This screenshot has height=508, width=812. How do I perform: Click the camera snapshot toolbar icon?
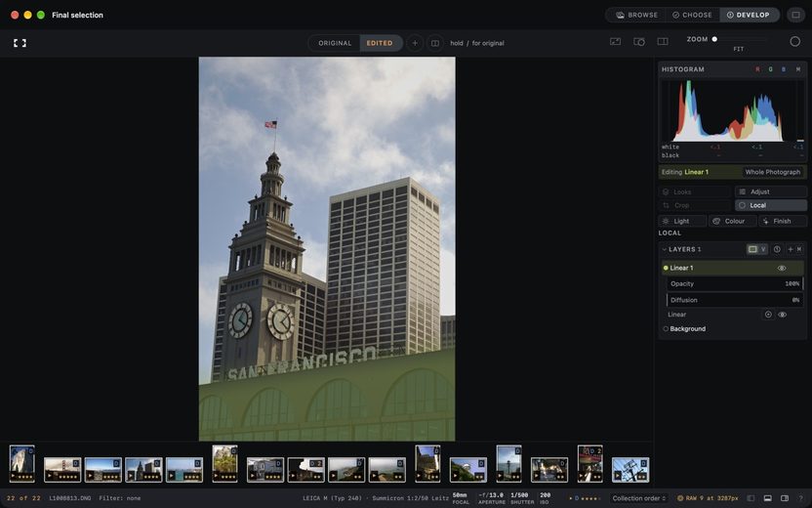click(639, 41)
